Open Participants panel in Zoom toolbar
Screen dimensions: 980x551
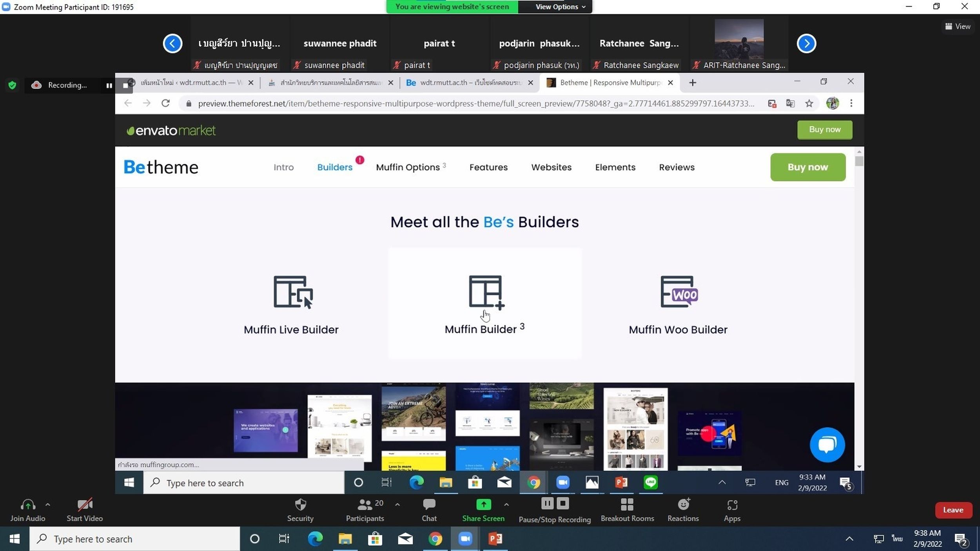[x=365, y=510]
